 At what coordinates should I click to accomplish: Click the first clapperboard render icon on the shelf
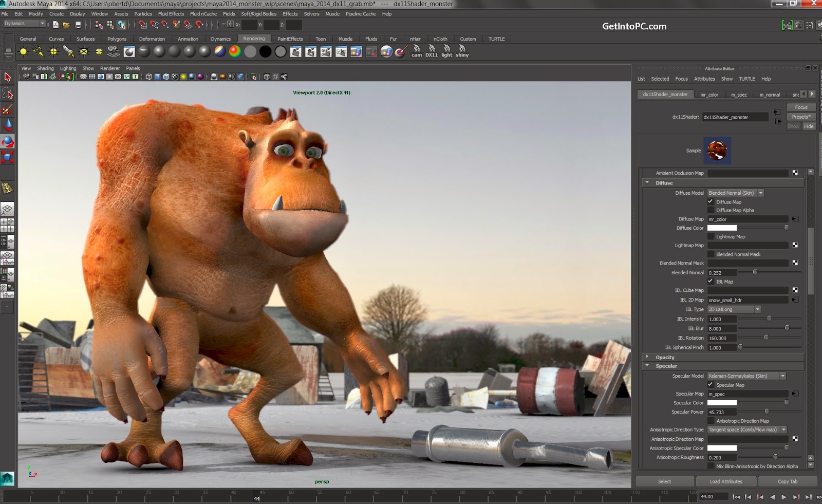pyautogui.click(x=295, y=51)
